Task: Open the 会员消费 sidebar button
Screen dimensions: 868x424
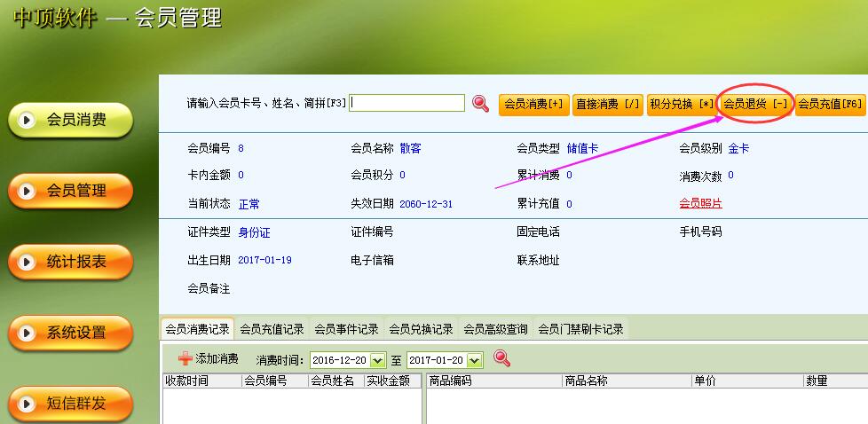Action: click(x=70, y=120)
